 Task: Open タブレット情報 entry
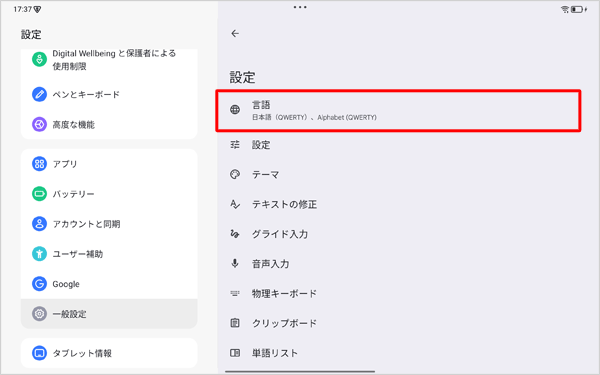click(x=109, y=353)
